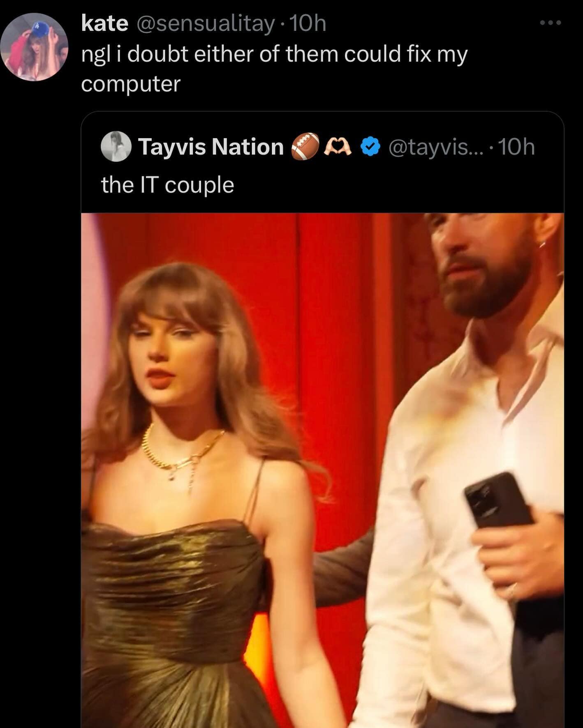Click the word "computer" in kate's tweet
This screenshot has height=728, width=583.
(x=131, y=84)
